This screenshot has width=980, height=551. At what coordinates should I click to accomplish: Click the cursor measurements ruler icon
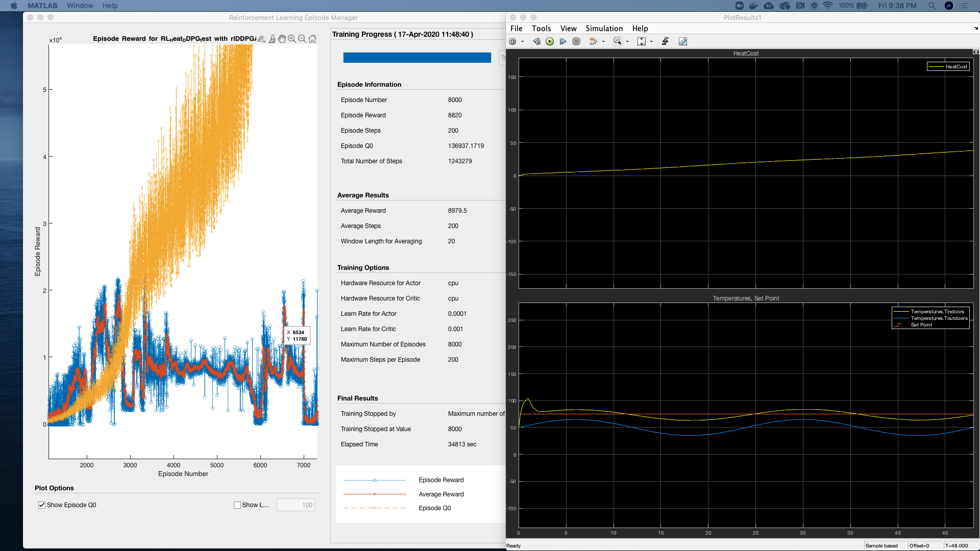tap(683, 41)
